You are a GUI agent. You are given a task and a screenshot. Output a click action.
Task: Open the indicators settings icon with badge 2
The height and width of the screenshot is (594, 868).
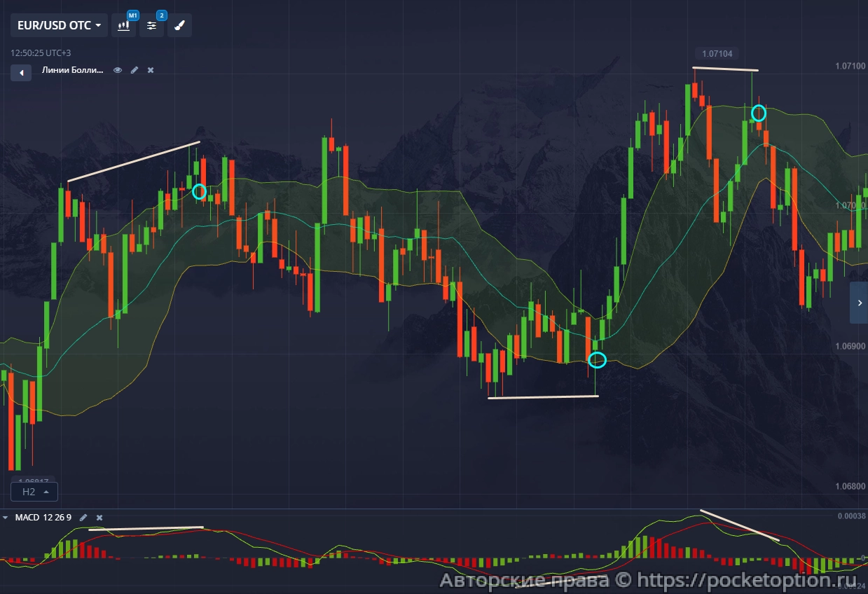[151, 25]
